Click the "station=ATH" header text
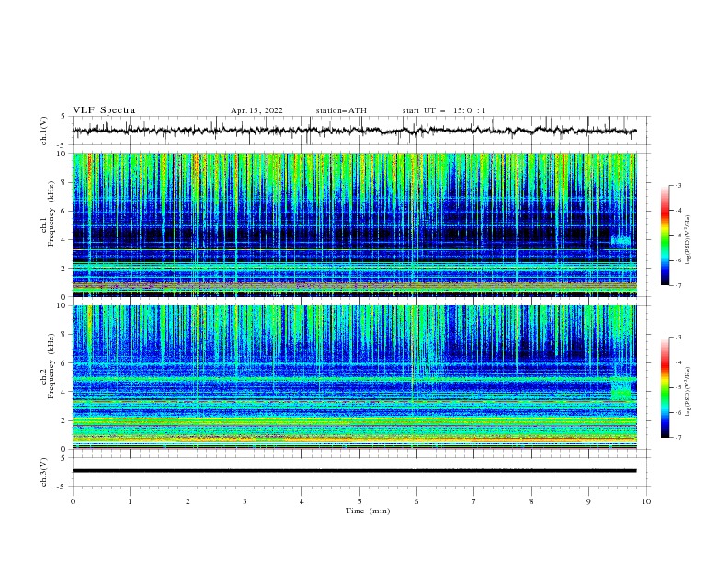The image size is (728, 563). [341, 110]
